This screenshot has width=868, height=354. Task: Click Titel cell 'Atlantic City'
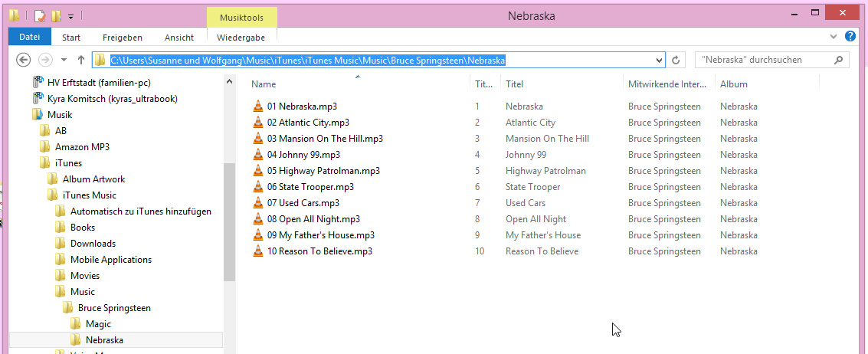pos(530,123)
